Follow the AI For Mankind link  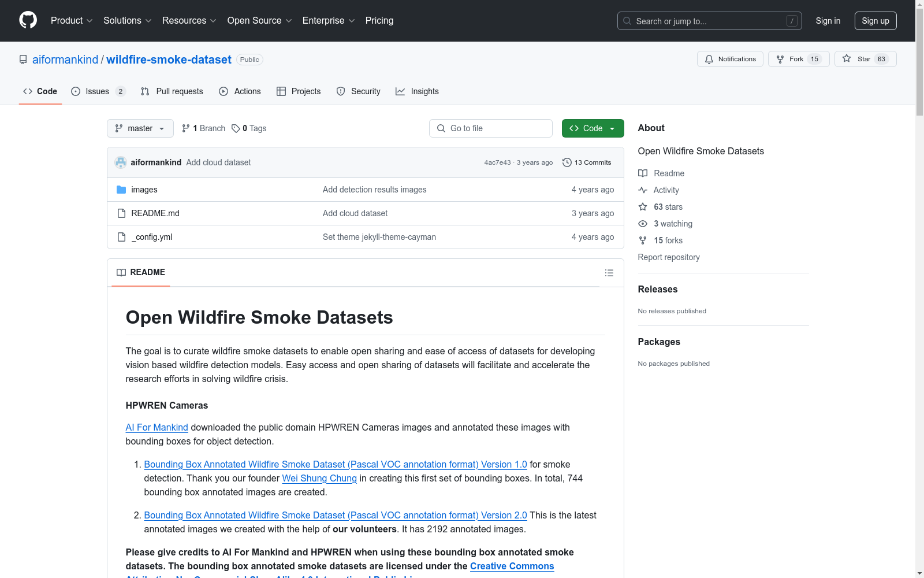click(x=157, y=427)
